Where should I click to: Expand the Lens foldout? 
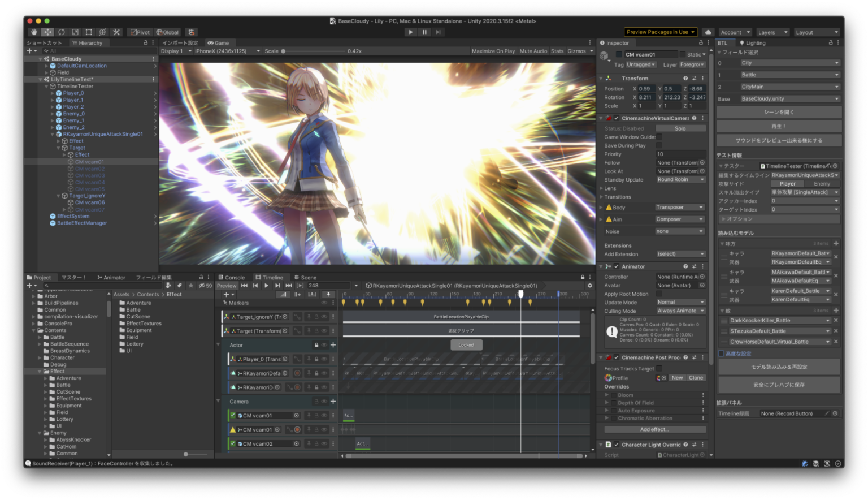[601, 188]
